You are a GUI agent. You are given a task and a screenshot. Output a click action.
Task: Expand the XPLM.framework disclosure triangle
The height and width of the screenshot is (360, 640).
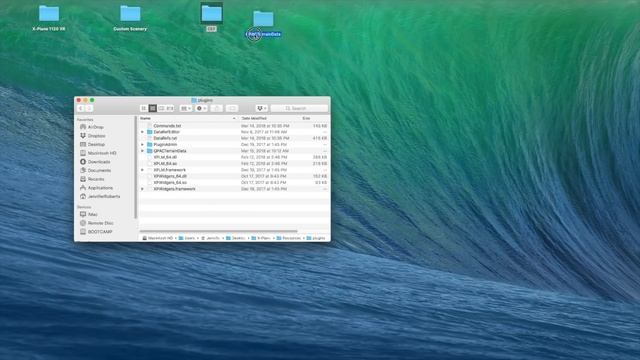point(142,170)
